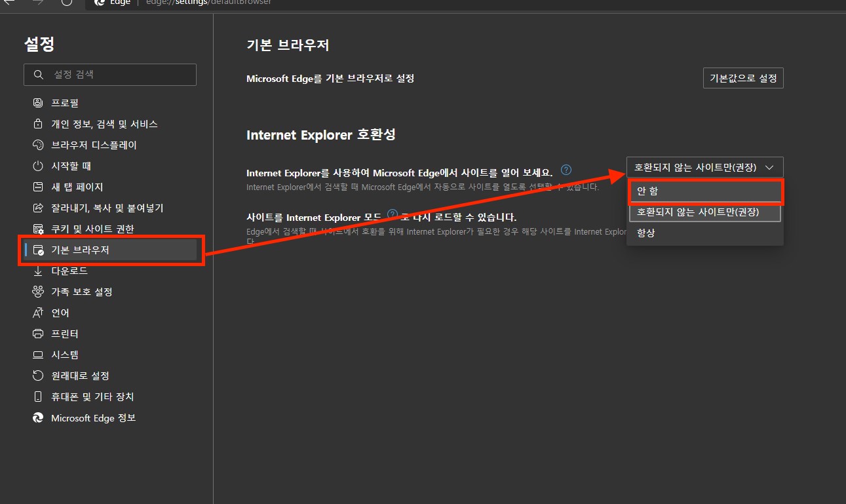Select the 쿠키 및 사이트 권한 icon
This screenshot has height=504, width=846.
tap(38, 229)
